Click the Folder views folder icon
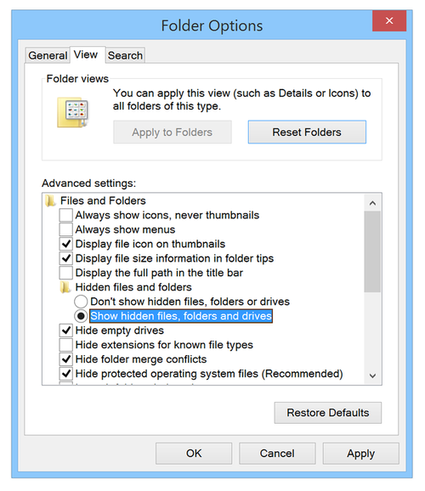 point(72,112)
